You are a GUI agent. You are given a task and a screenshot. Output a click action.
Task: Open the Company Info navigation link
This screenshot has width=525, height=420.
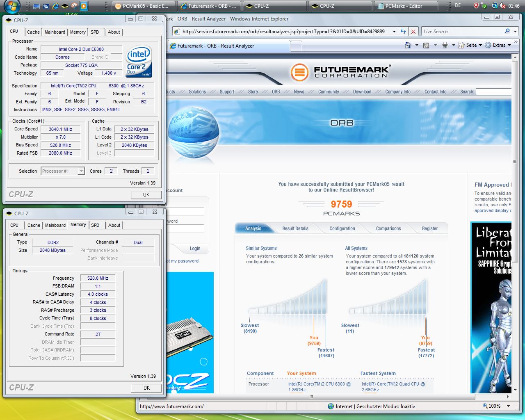(x=398, y=92)
